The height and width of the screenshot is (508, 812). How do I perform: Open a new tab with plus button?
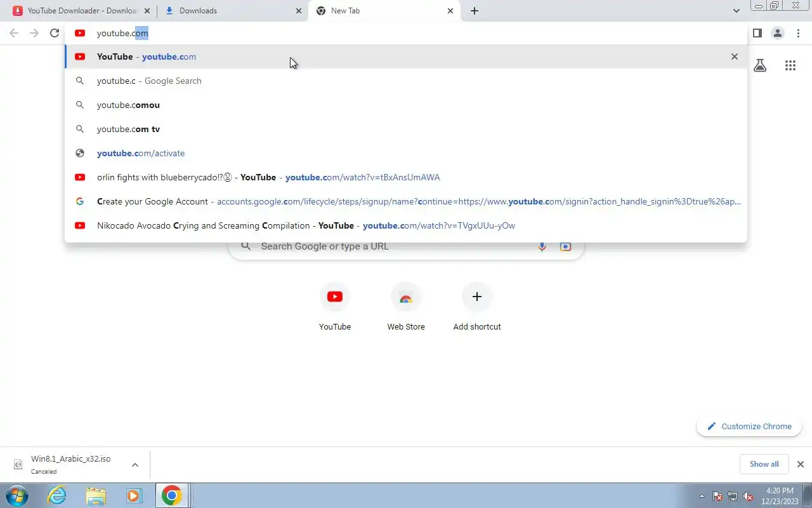pyautogui.click(x=475, y=11)
